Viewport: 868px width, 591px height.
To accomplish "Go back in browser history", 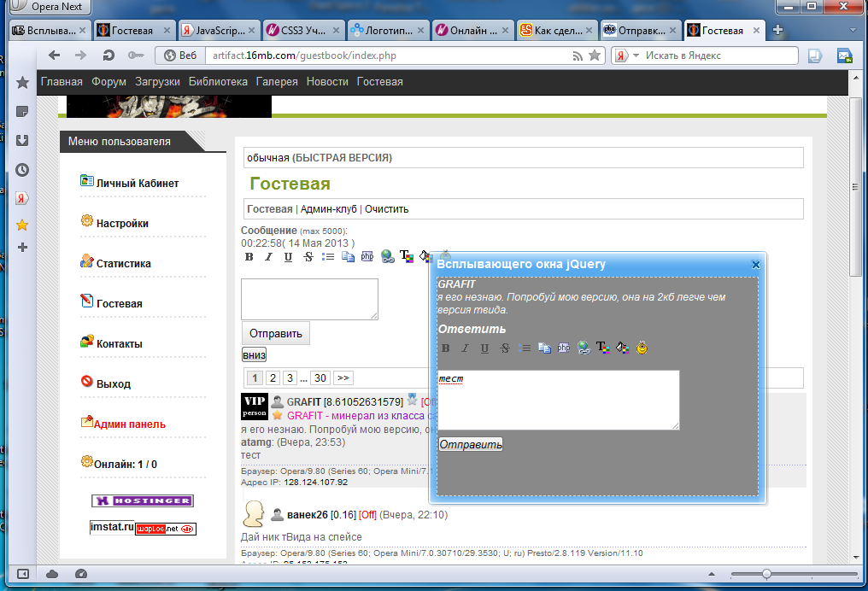I will [55, 56].
